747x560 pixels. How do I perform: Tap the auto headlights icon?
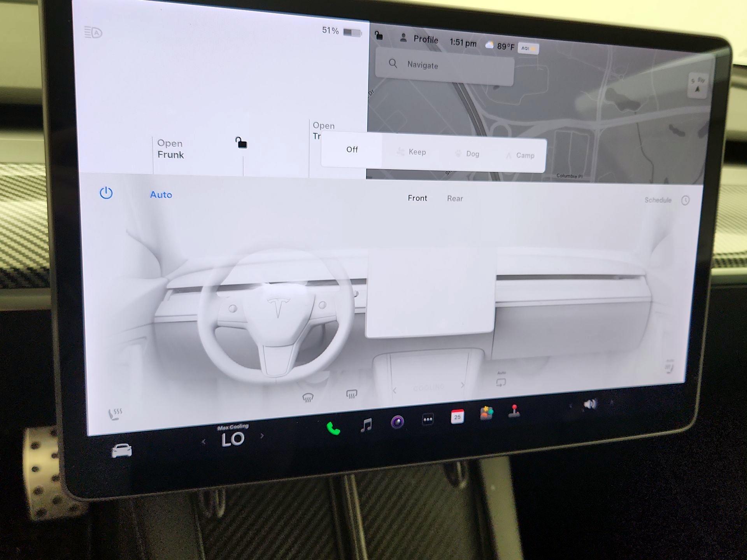click(93, 32)
